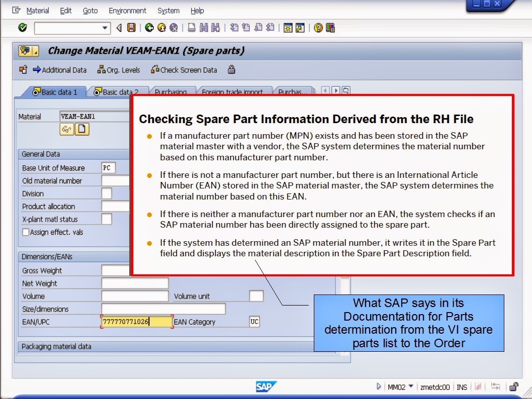Click inside the EAN/UPC input field

136,322
